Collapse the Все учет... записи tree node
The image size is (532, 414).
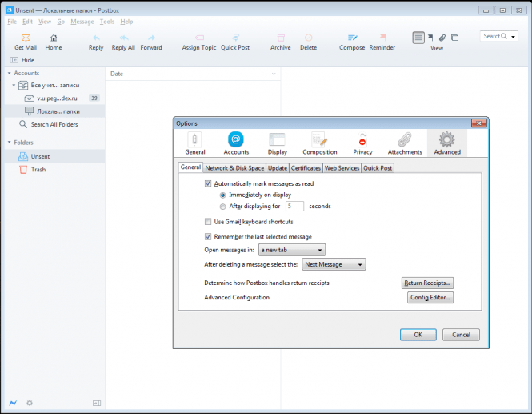coord(14,85)
